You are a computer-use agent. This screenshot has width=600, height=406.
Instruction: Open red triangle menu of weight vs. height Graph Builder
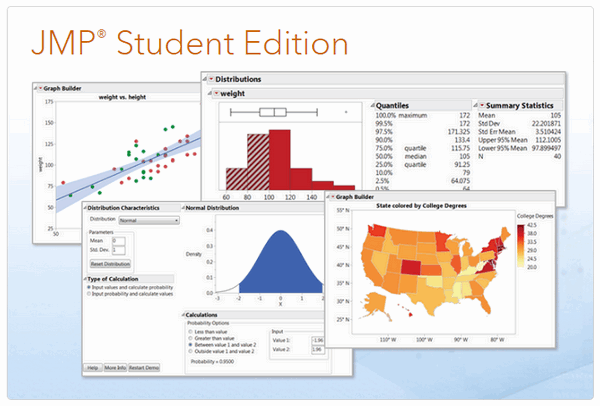[x=40, y=88]
